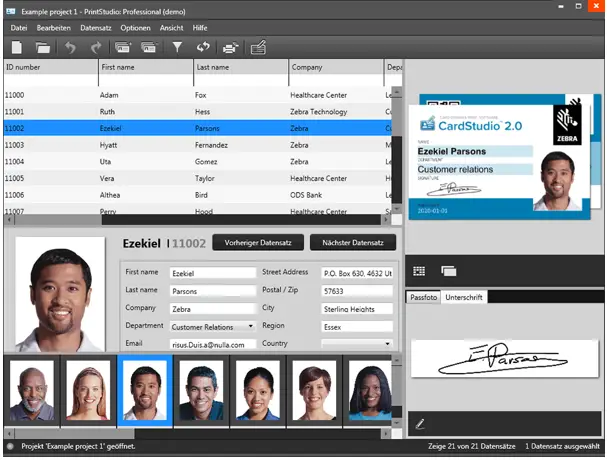Select record 11003 Hyatt Fernandez

197,145
